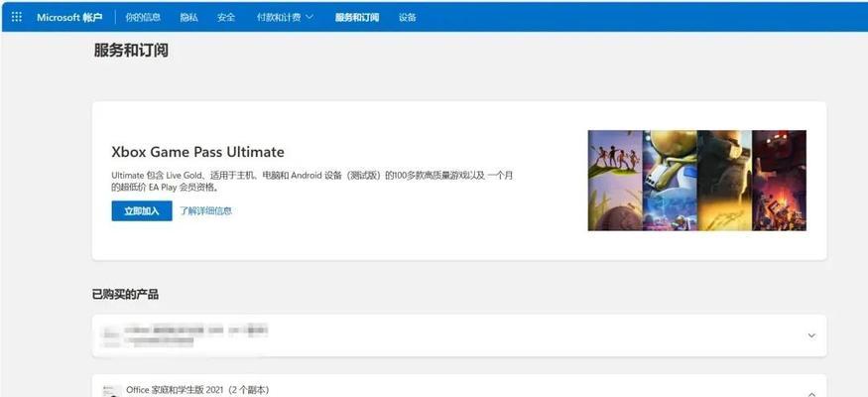The height and width of the screenshot is (397, 868).
Task: Open the Microsoft apps grid launcher
Action: (17, 17)
